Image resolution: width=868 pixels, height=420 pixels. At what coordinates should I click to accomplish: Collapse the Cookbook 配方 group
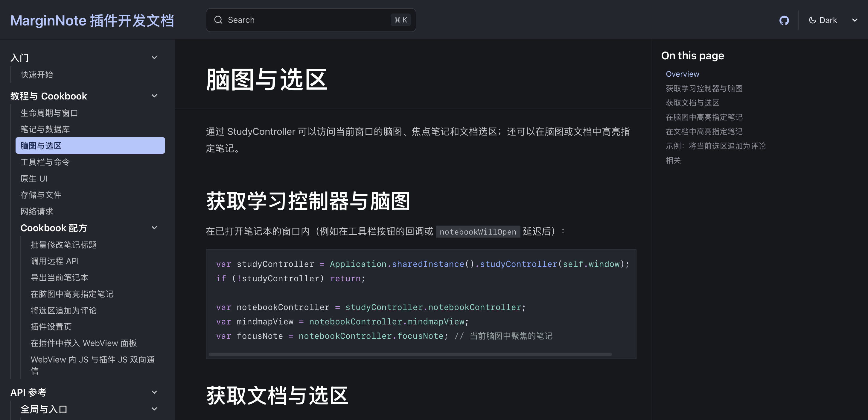point(154,228)
